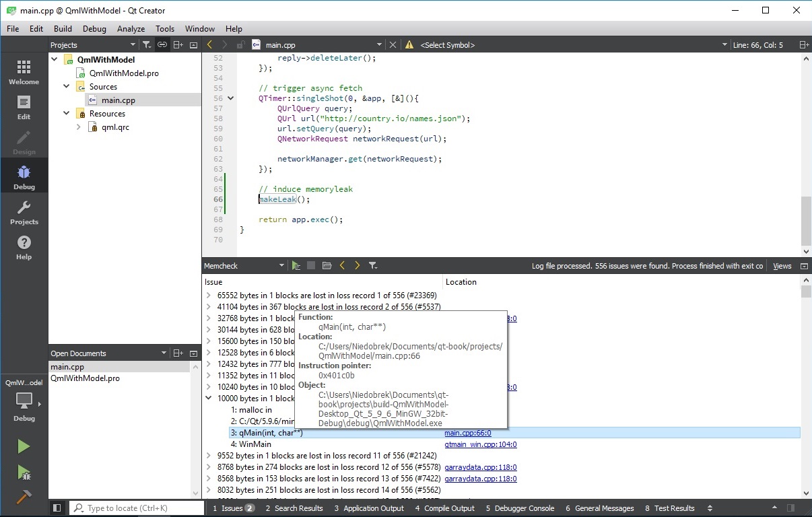This screenshot has height=517, width=812.
Task: Open the Analyze menu
Action: coord(131,29)
